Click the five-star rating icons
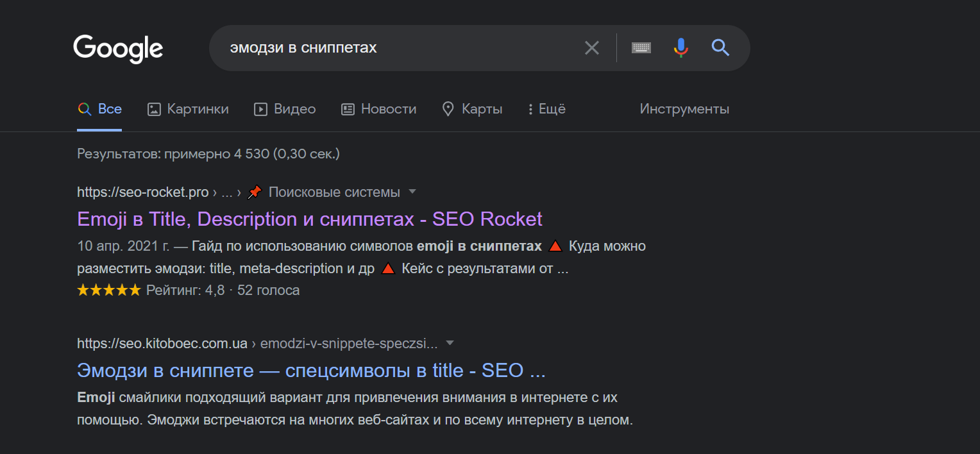The height and width of the screenshot is (454, 980). point(108,290)
